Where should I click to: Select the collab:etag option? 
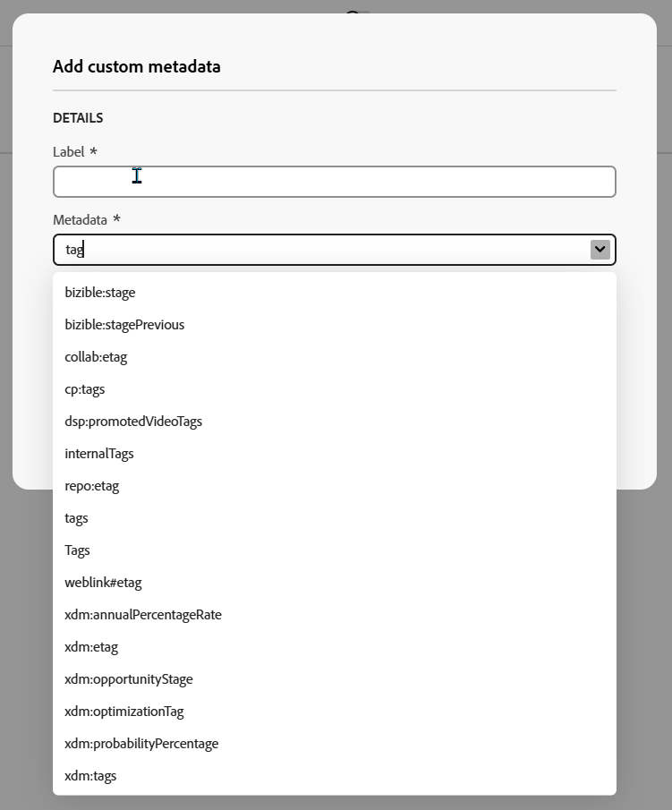coord(96,357)
